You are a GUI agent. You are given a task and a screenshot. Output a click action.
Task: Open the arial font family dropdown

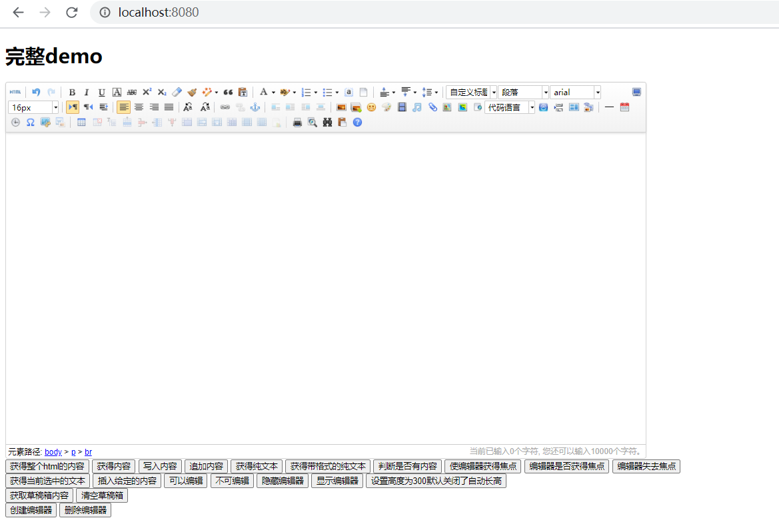(x=575, y=93)
